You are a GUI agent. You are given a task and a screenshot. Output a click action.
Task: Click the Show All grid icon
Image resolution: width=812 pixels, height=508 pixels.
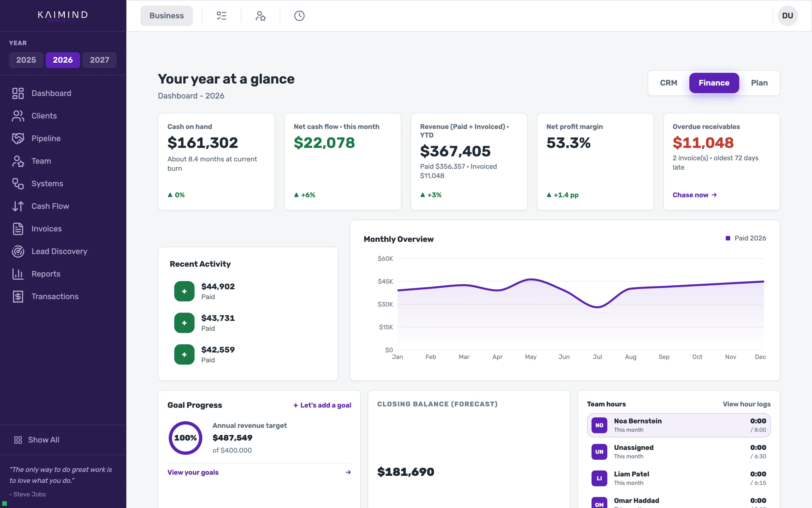coord(18,440)
